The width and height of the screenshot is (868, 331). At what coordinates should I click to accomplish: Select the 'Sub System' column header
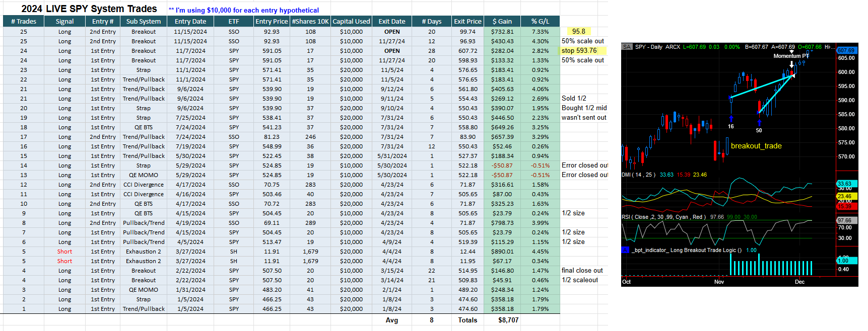click(144, 21)
